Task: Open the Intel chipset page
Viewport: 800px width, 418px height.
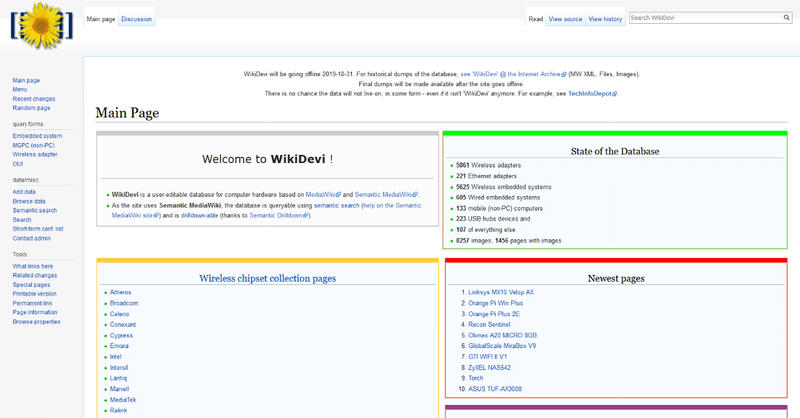Action: 116,357
